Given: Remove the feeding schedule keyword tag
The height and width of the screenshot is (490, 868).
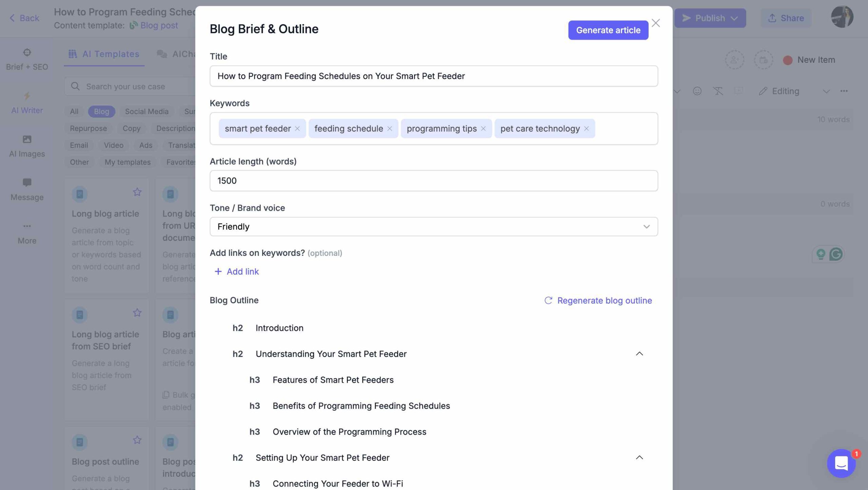Looking at the screenshot, I should tap(391, 128).
